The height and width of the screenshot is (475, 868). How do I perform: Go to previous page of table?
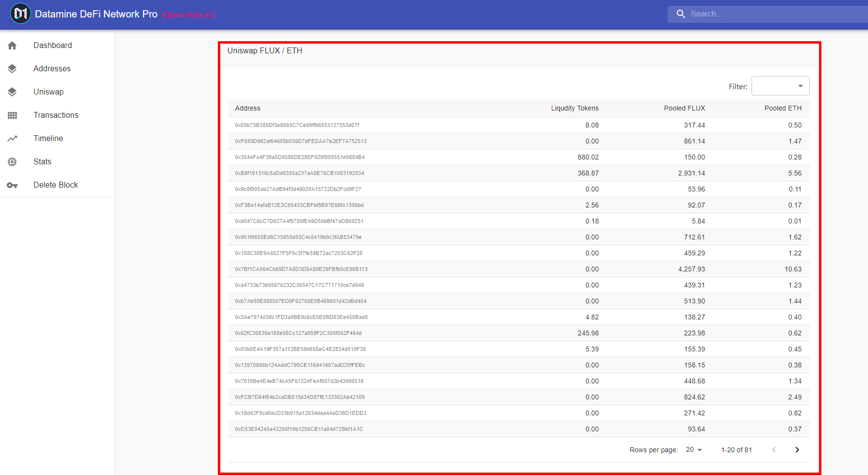[774, 450]
